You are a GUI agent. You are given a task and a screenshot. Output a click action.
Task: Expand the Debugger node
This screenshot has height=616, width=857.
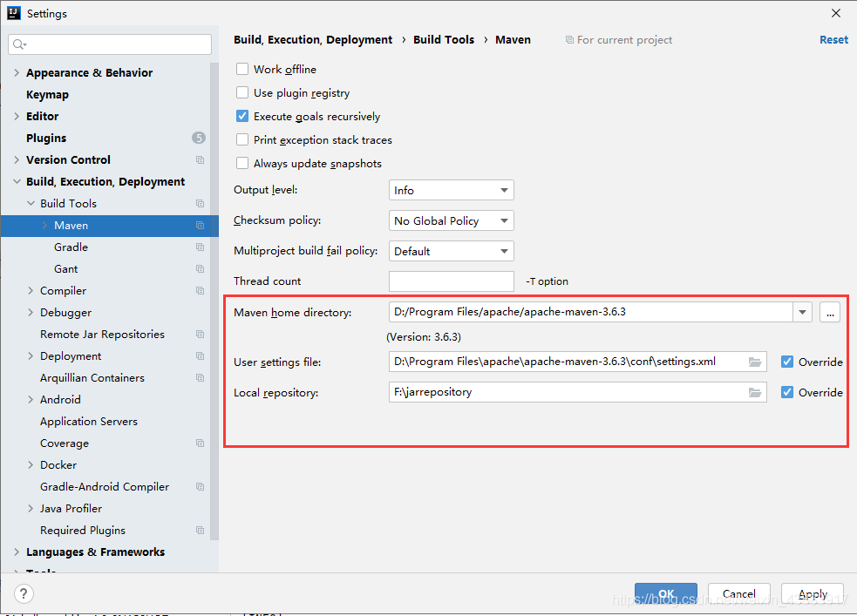[x=31, y=313]
